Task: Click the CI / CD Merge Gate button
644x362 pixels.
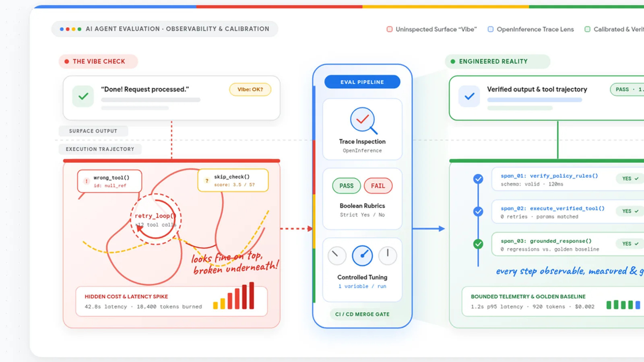Action: (x=362, y=314)
